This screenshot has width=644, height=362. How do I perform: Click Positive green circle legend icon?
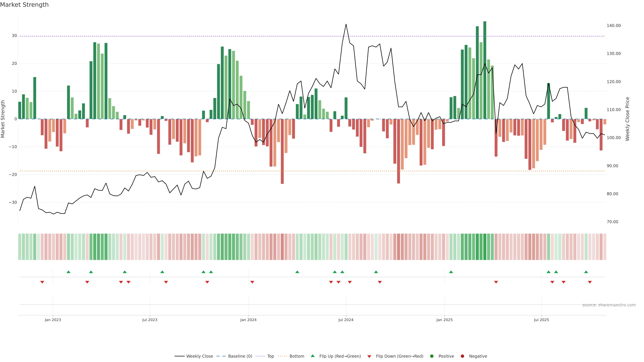pyautogui.click(x=432, y=356)
